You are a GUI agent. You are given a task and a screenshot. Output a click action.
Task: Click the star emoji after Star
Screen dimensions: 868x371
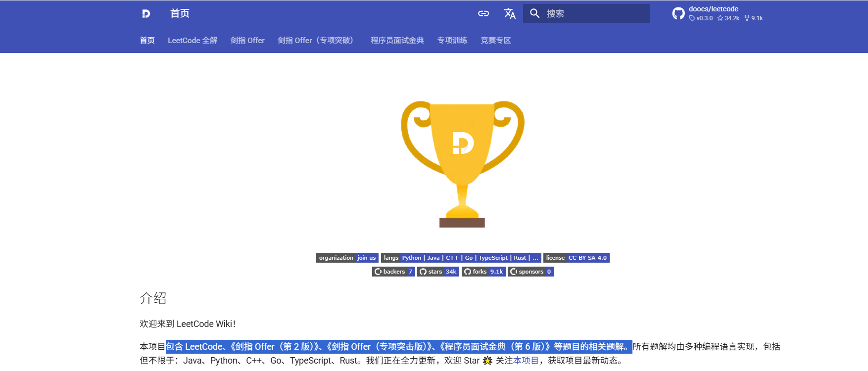487,361
